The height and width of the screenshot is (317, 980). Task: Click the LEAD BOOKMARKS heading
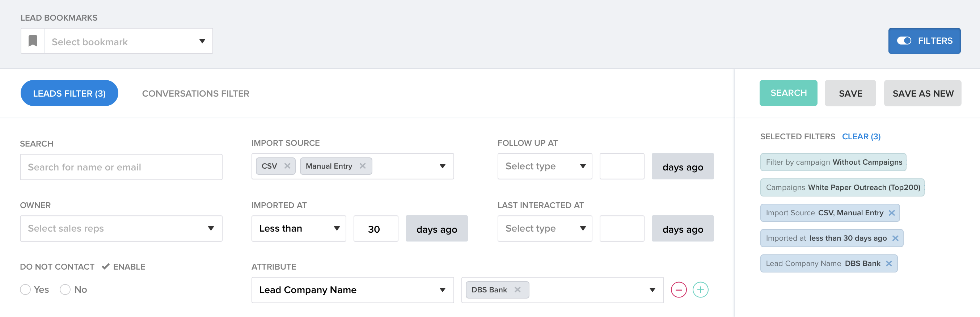pos(59,18)
